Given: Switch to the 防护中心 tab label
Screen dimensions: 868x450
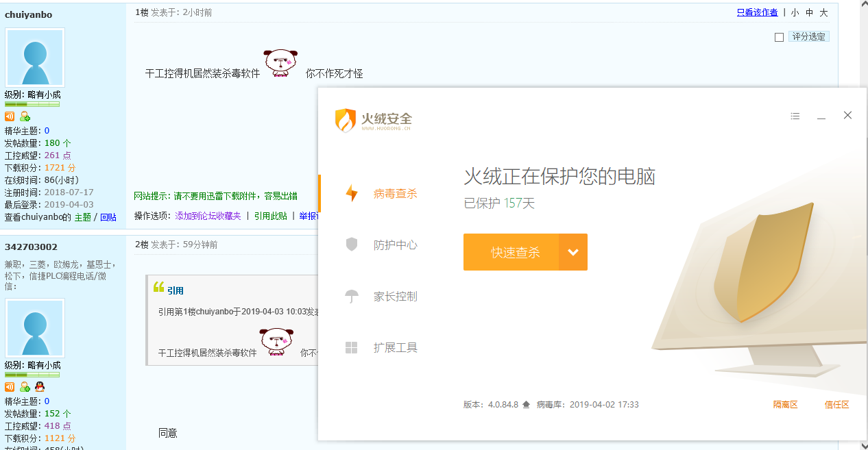Looking at the screenshot, I should point(395,245).
